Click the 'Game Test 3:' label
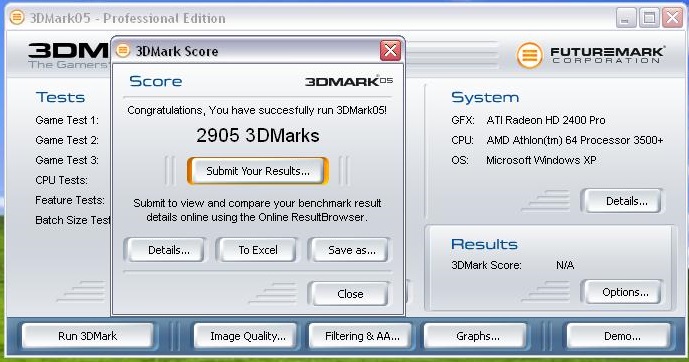The image size is (689, 362). click(x=67, y=160)
